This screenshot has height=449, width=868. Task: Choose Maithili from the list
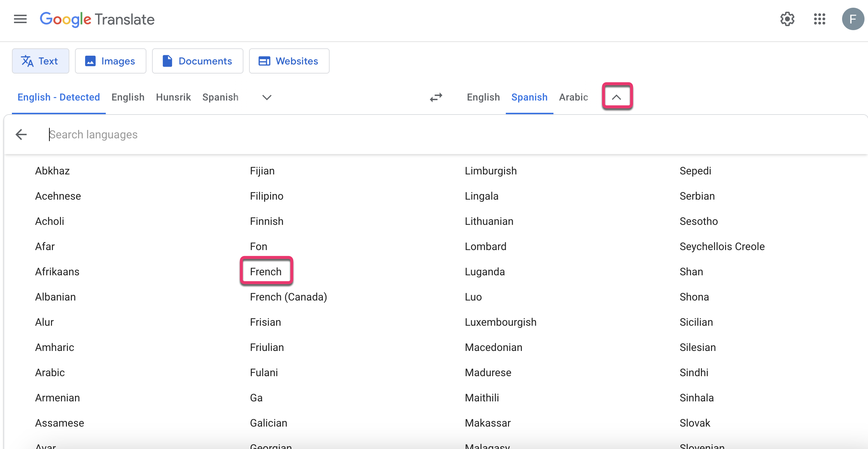pyautogui.click(x=482, y=398)
